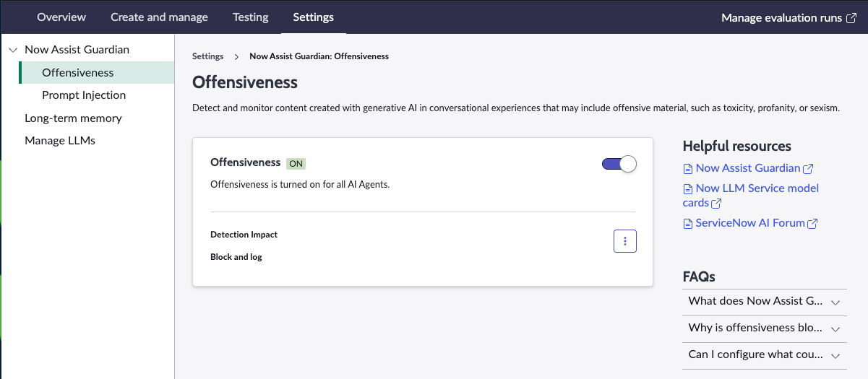Expand FAQ 'What does Now Assist G...'
868x379 pixels.
click(x=765, y=301)
